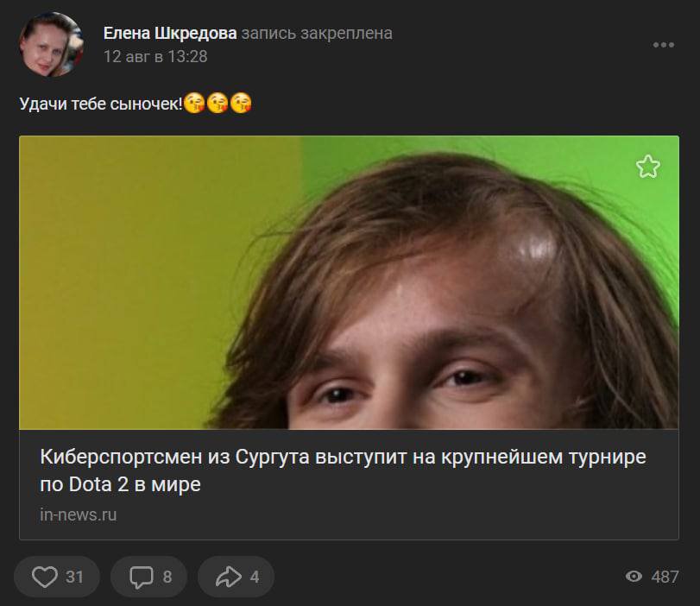The width and height of the screenshot is (700, 606).
Task: Bookmark the article with the star icon
Action: click(x=647, y=167)
